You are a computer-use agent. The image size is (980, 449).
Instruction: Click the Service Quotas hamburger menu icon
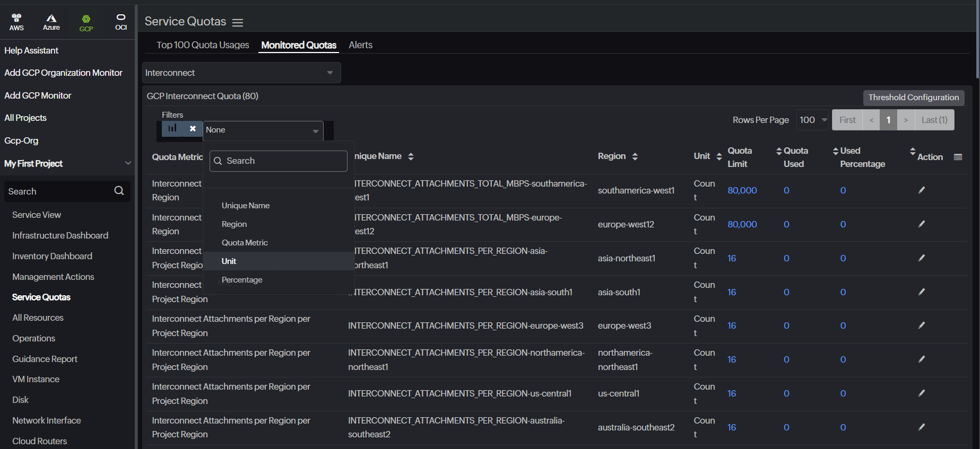238,23
